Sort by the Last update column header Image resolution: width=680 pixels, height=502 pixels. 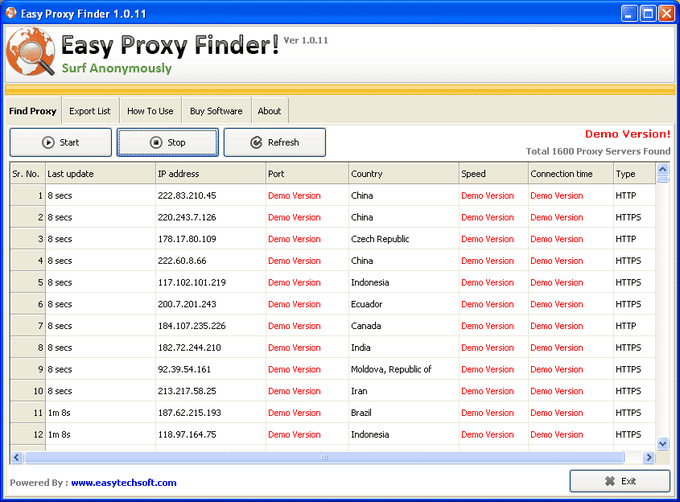click(x=100, y=174)
